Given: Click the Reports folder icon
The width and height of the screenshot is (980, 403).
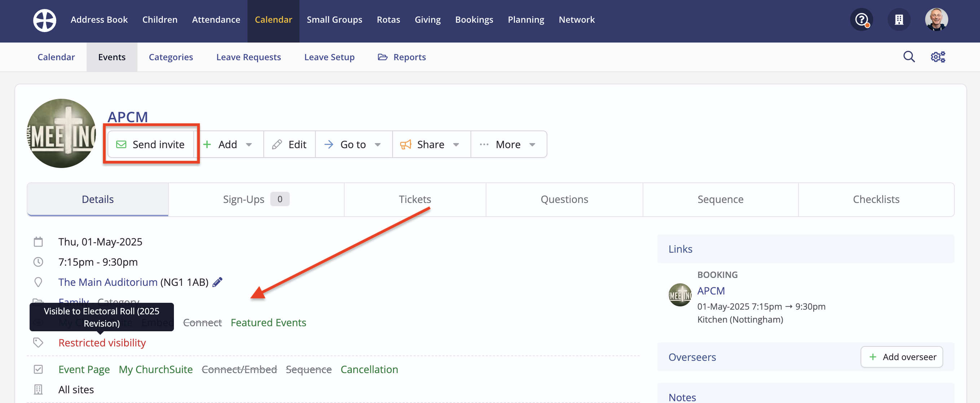Looking at the screenshot, I should (x=382, y=57).
